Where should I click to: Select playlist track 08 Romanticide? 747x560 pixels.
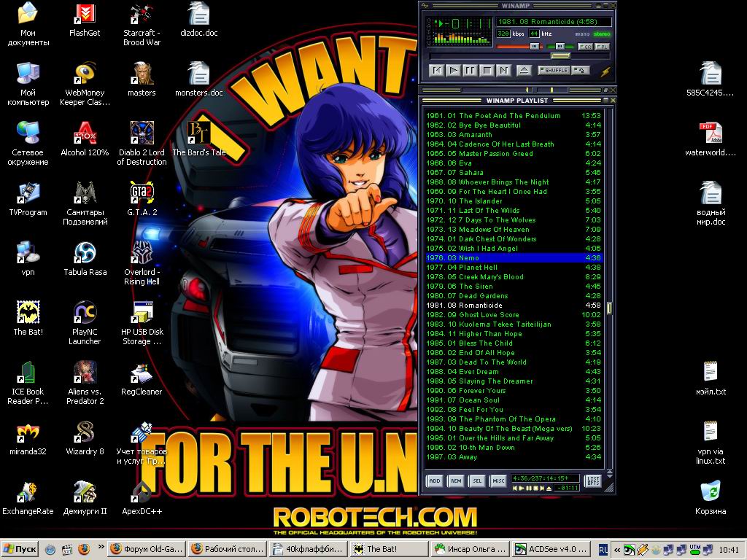coord(514,306)
